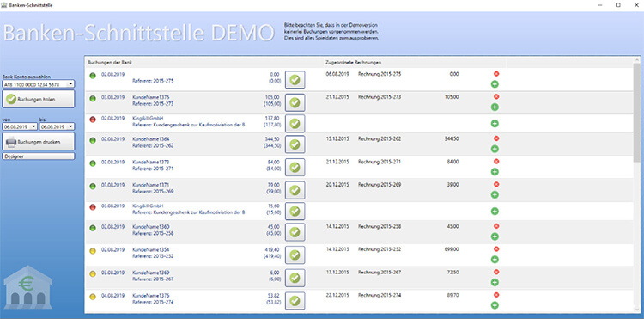Screen dimensions: 644x319
Task: Open the Designer button
Action: click(x=39, y=156)
